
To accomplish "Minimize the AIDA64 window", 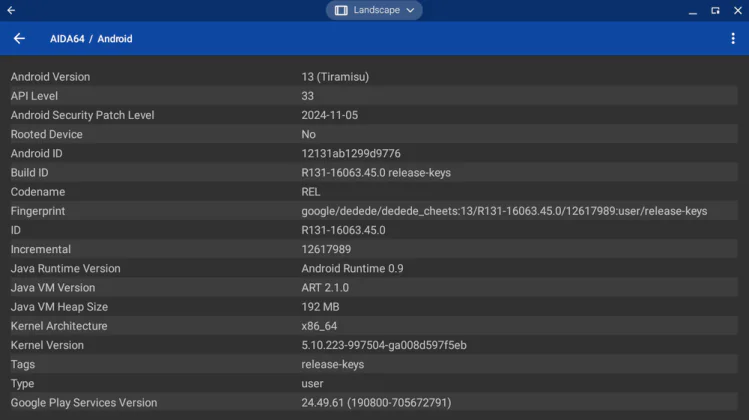I will tap(693, 11).
